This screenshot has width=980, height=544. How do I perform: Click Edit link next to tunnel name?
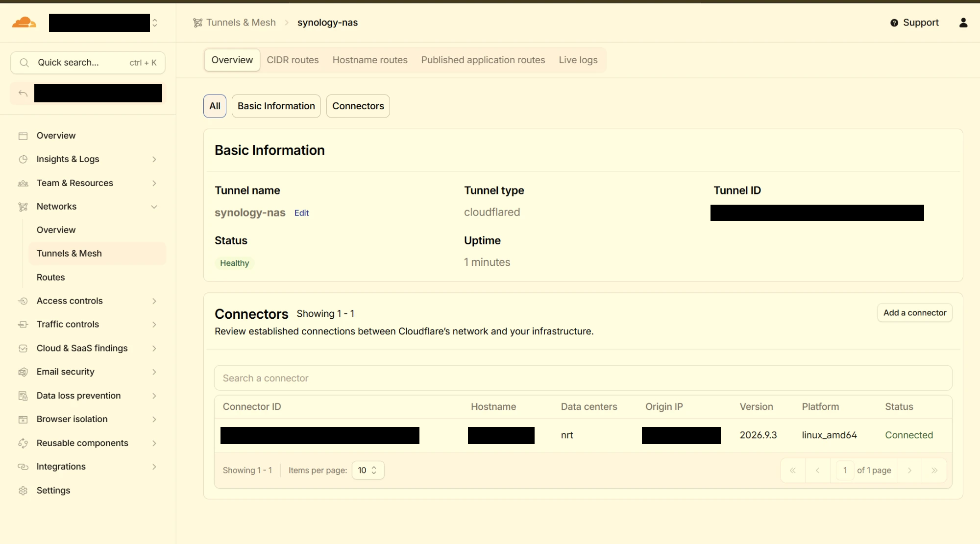301,213
